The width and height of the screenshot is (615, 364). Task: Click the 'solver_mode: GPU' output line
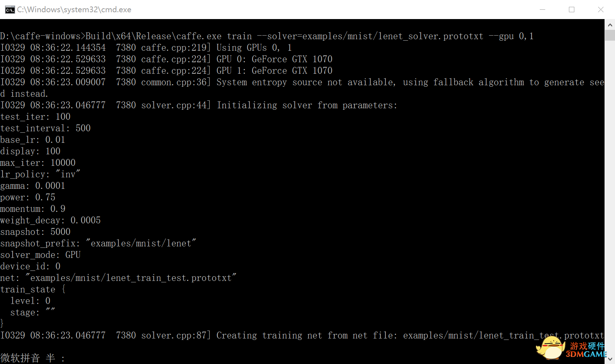pyautogui.click(x=40, y=255)
